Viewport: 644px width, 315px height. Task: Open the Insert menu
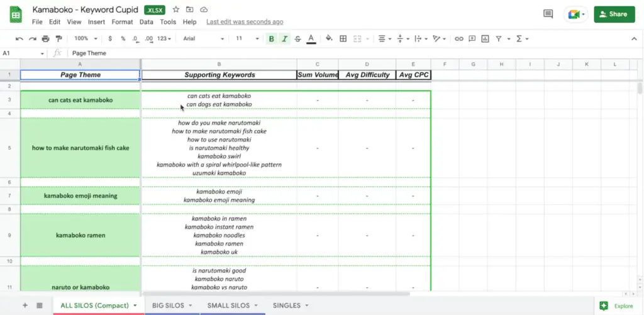tap(96, 22)
